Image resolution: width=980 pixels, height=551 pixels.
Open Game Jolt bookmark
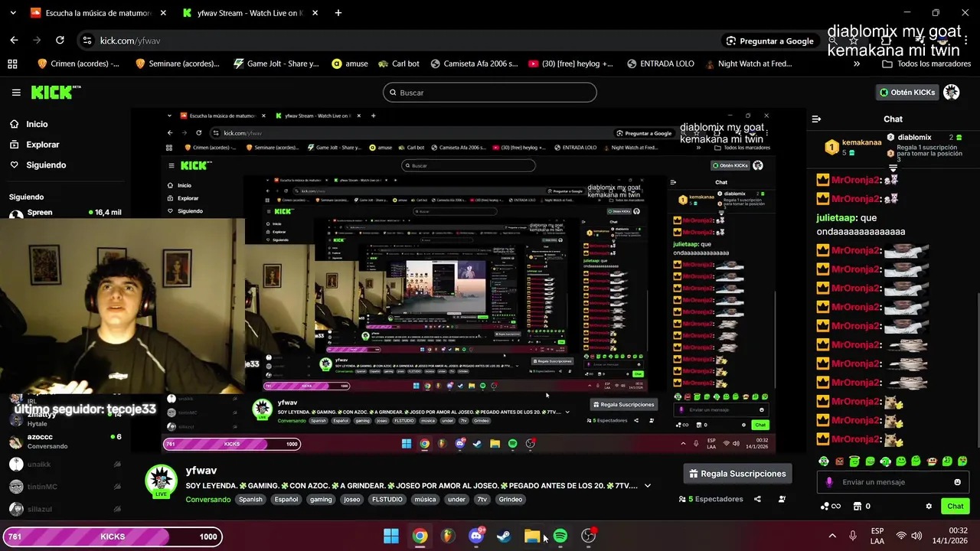[x=276, y=64]
